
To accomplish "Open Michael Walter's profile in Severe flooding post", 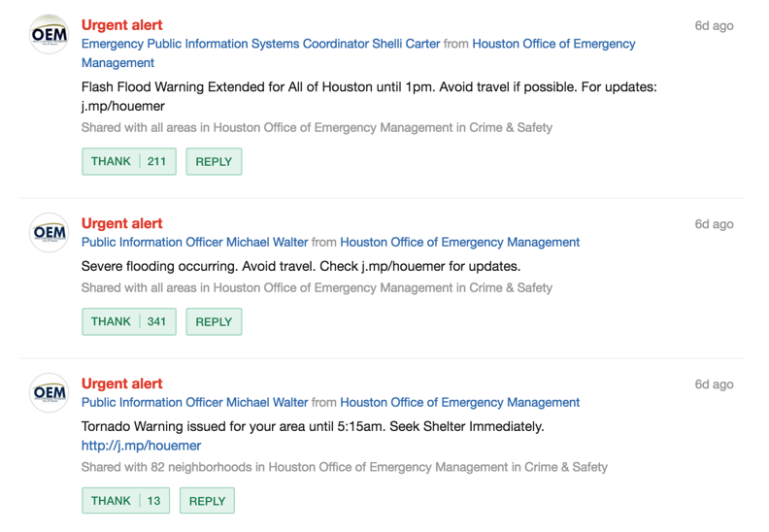I will click(x=195, y=243).
